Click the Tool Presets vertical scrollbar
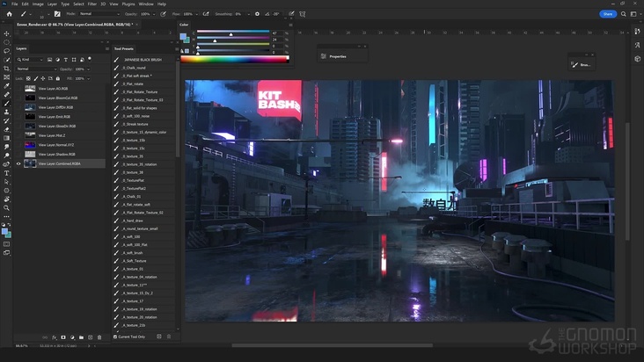The width and height of the screenshot is (644, 362). pos(178,106)
